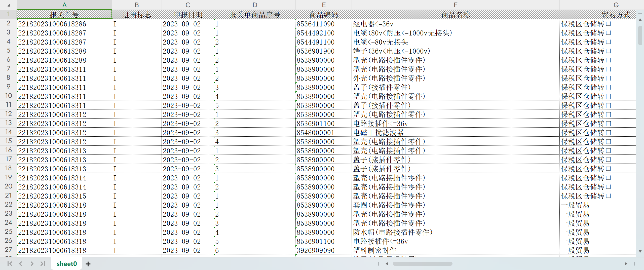Go to next sheet arrow

(32, 264)
